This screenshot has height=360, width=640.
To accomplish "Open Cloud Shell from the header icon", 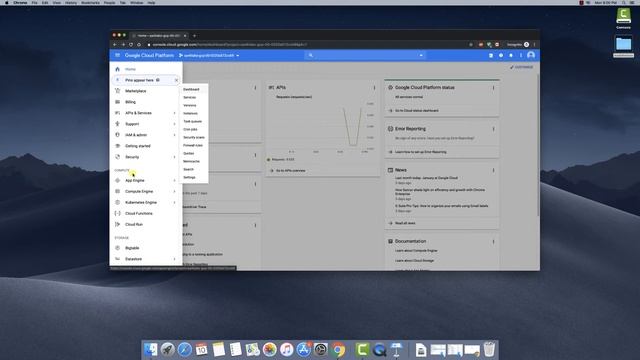I will (491, 55).
